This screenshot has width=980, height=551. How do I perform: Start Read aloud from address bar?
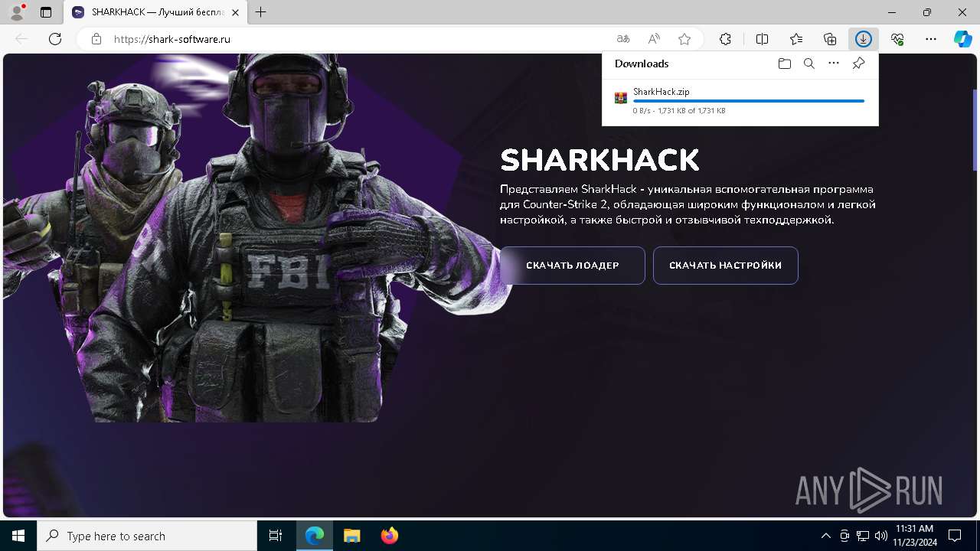tap(654, 39)
